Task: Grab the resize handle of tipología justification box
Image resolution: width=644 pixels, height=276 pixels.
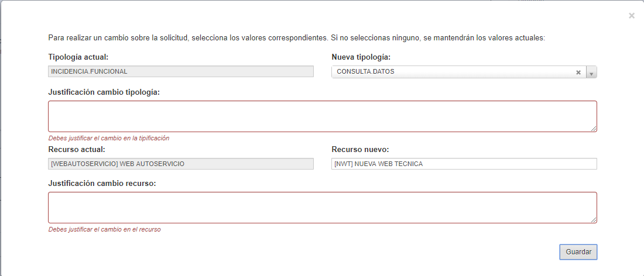Action: click(x=594, y=129)
